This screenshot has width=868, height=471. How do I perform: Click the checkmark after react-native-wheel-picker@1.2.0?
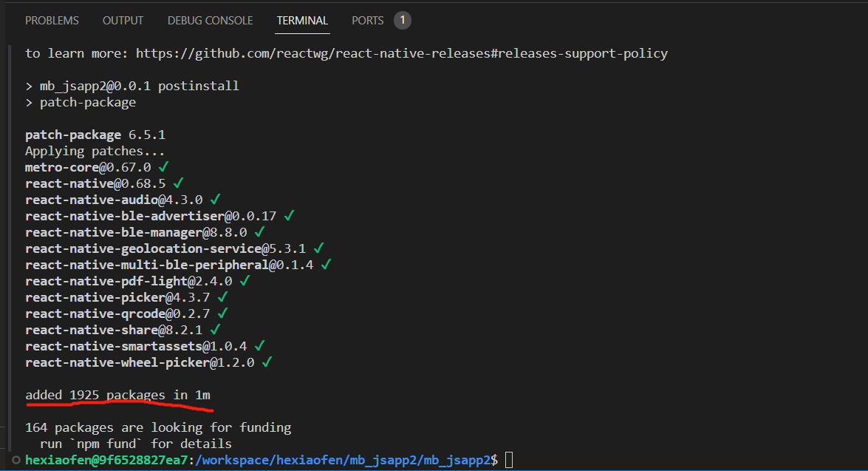click(x=267, y=362)
